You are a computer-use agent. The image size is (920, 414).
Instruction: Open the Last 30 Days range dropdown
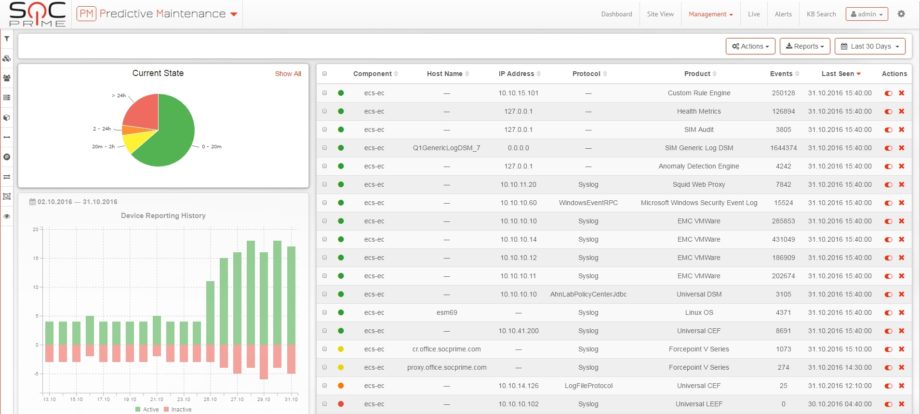pos(870,46)
